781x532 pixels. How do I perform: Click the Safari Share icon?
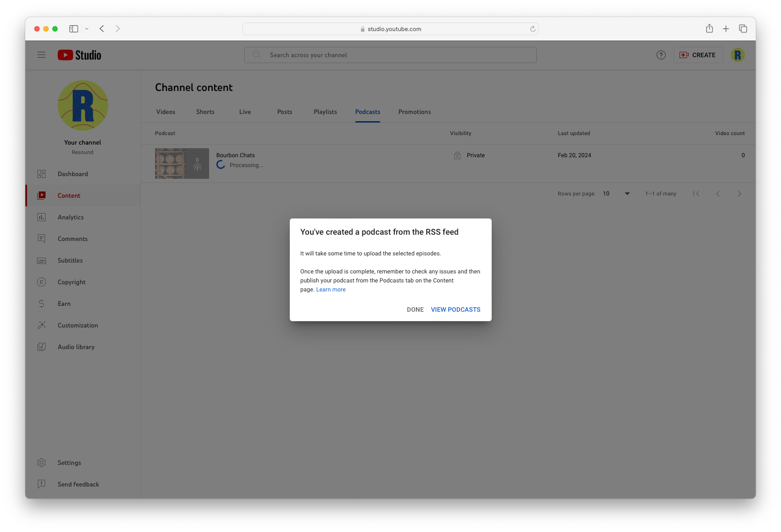[709, 28]
